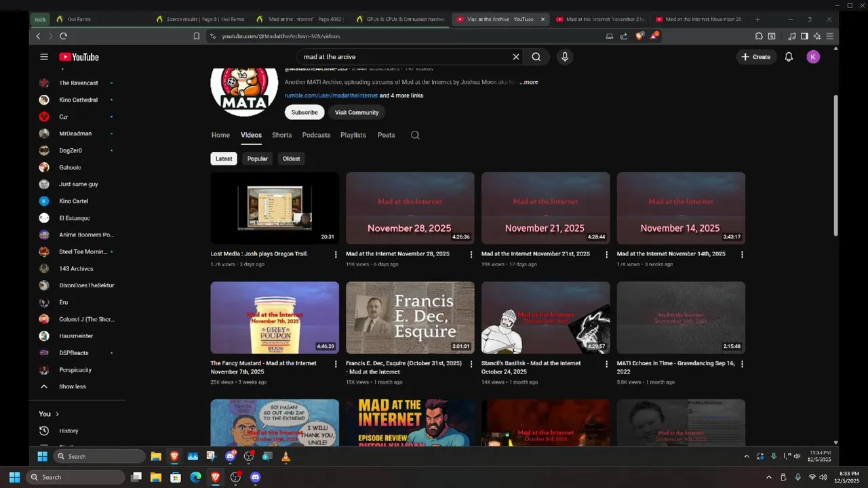Click the 8:33 PM taskbar clock
This screenshot has height=488, width=868.
point(846,477)
